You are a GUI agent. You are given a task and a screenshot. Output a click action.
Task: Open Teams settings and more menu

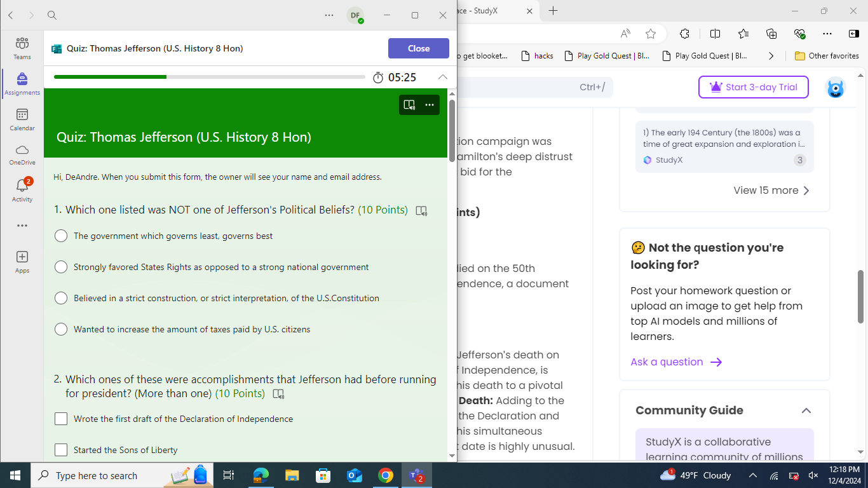pyautogui.click(x=329, y=15)
